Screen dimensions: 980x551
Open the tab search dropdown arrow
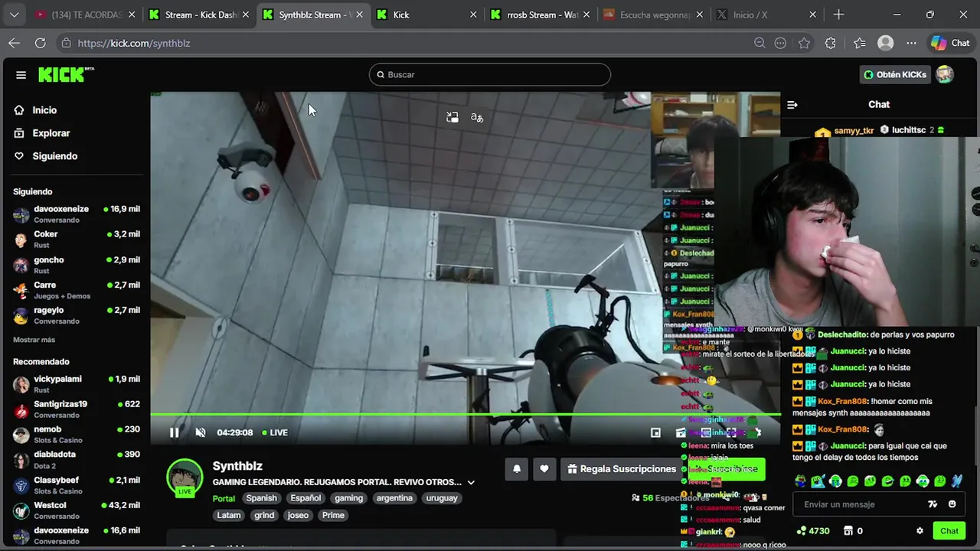point(15,15)
